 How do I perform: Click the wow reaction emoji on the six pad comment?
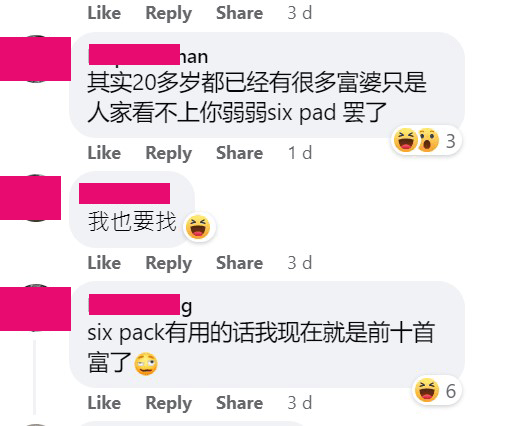tap(428, 140)
